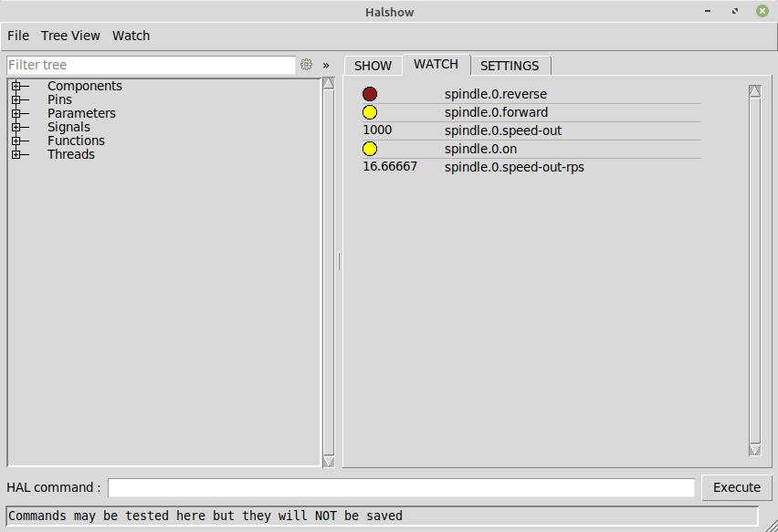Click the 16.66667 speed value

390,166
